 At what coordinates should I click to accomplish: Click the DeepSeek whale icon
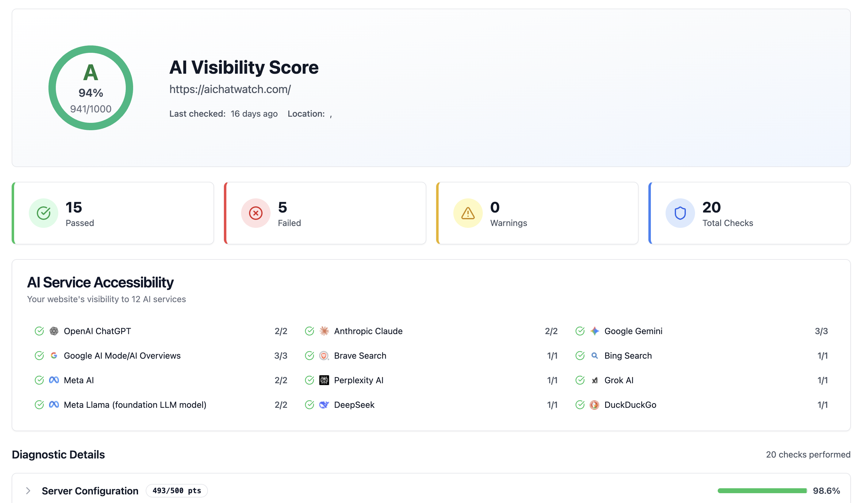click(x=324, y=405)
